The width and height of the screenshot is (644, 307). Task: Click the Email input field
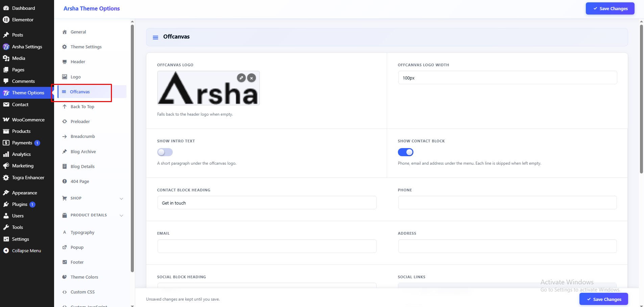pos(267,246)
